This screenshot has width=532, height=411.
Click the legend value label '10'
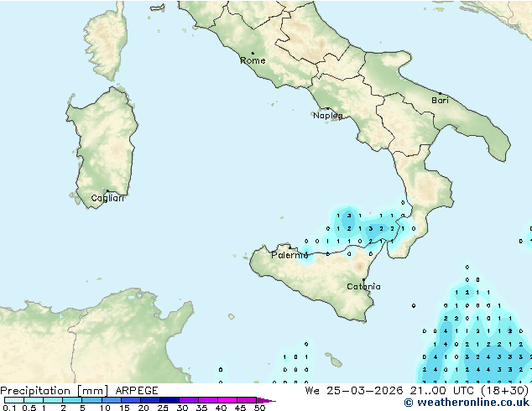tap(105, 408)
